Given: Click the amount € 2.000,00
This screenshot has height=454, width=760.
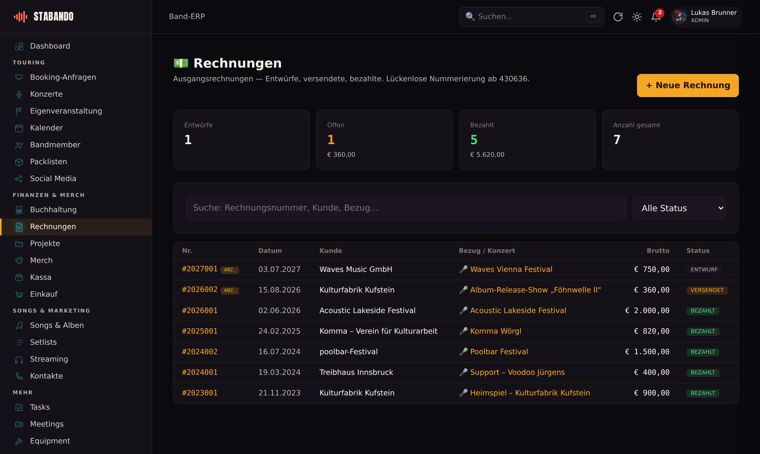Looking at the screenshot, I should tap(647, 311).
